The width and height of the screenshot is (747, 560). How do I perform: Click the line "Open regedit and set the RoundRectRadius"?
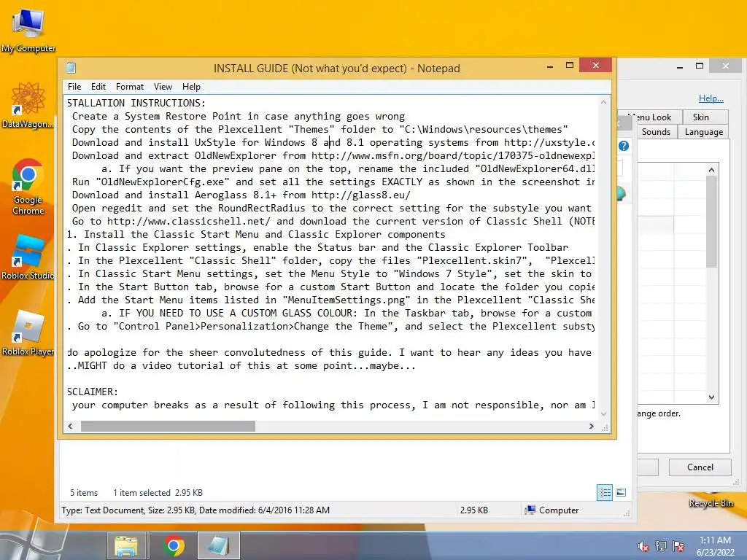coord(332,208)
